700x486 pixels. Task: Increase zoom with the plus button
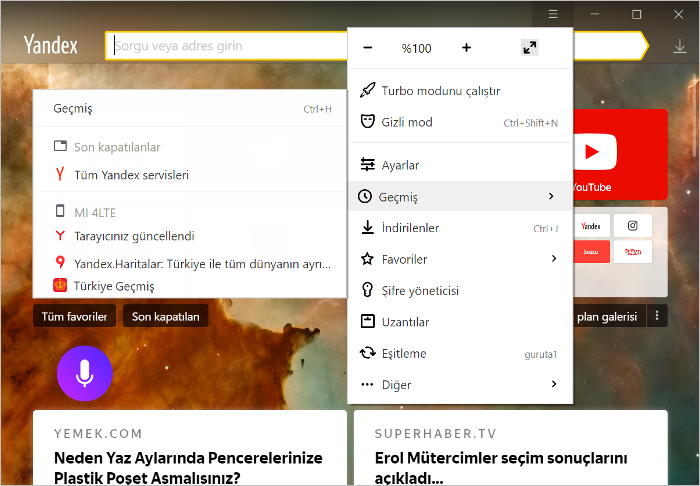tap(466, 48)
